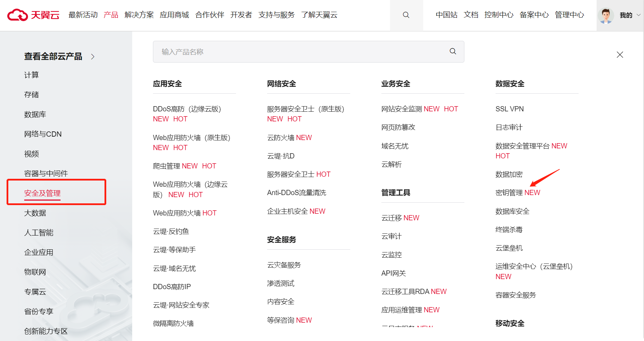
Task: Open 云堤·抗D product link
Action: tap(281, 156)
